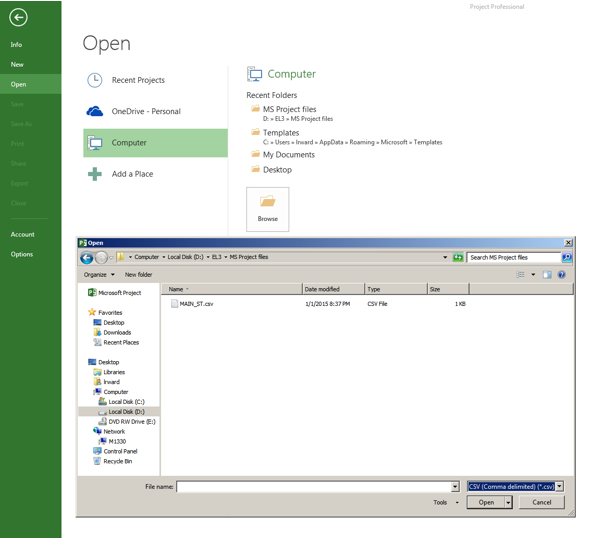
Task: Open the view options dropdown arrow
Action: click(533, 275)
